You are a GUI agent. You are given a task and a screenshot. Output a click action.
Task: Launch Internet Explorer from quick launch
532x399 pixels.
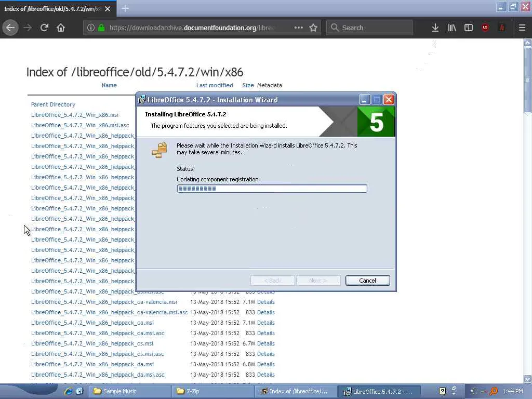(x=68, y=391)
